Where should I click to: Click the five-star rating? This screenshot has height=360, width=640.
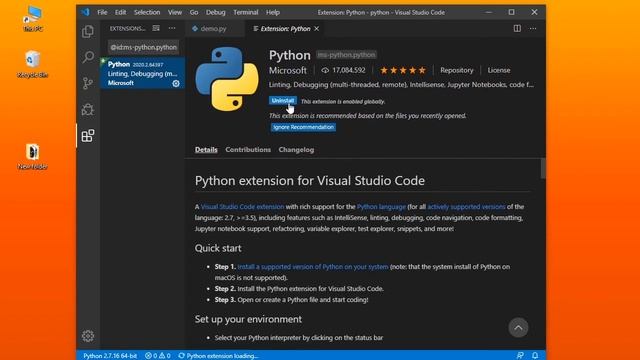[403, 70]
